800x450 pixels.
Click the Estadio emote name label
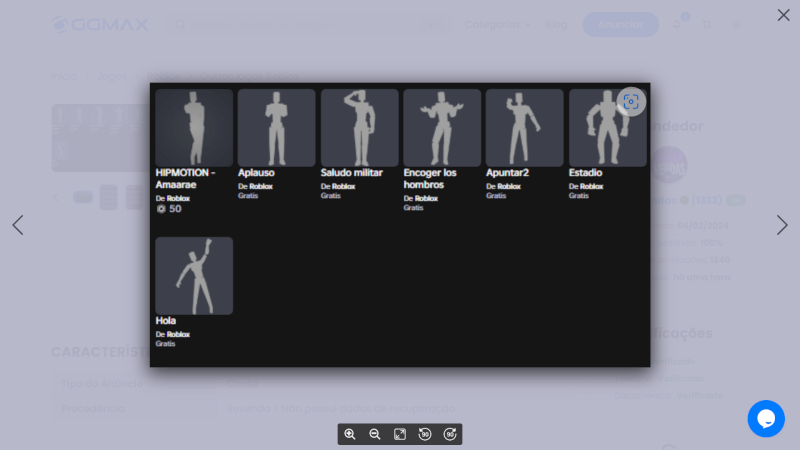[585, 173]
